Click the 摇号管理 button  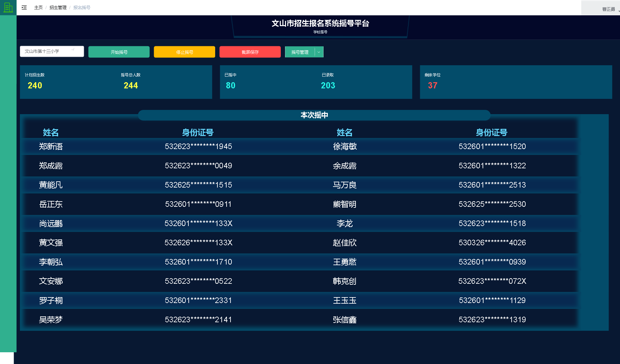click(x=300, y=52)
